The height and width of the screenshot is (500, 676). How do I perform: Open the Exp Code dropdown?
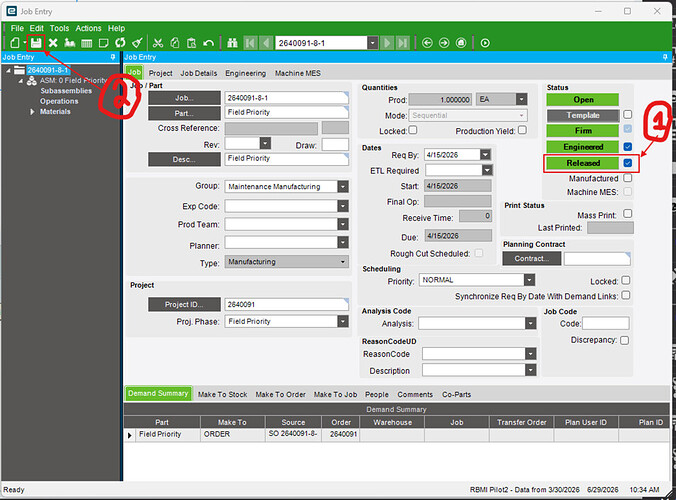[343, 206]
